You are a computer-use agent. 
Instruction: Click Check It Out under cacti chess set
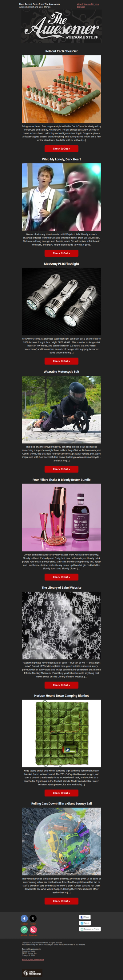tap(61, 149)
